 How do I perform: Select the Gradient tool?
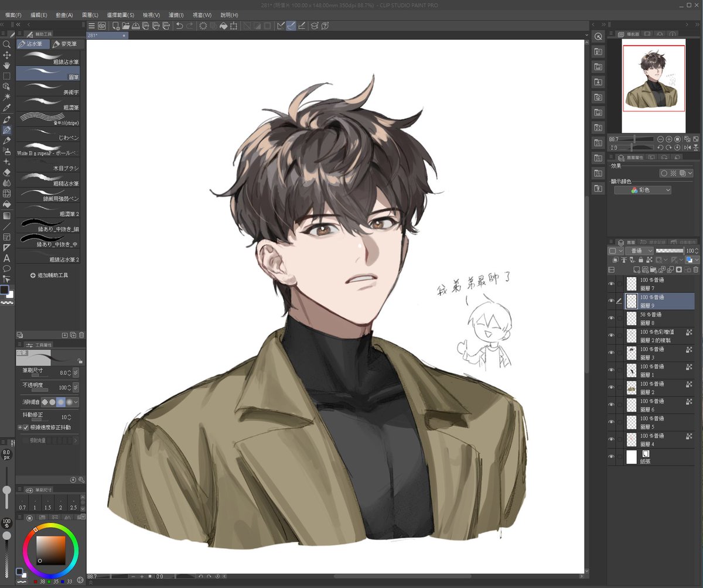pos(8,216)
